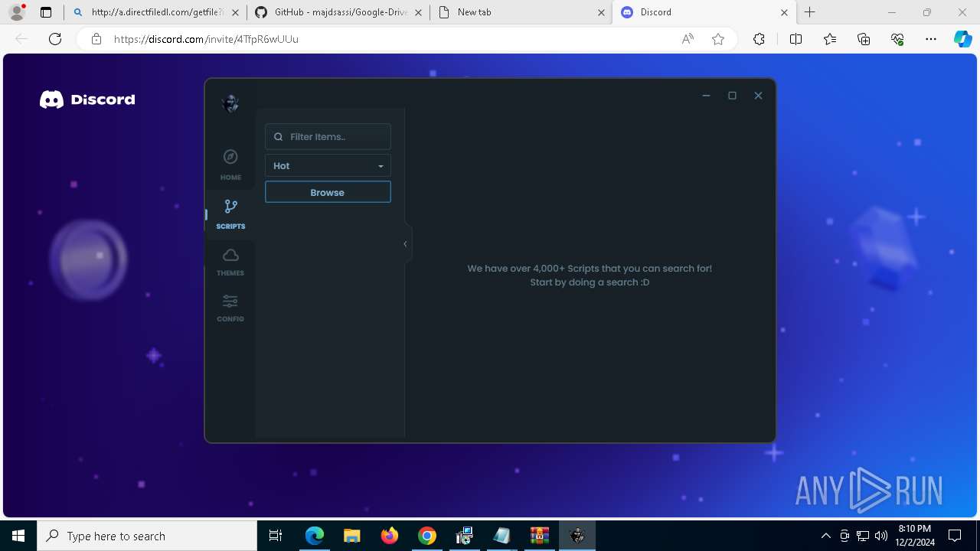Click the taskbar search box
980x551 pixels.
click(147, 536)
